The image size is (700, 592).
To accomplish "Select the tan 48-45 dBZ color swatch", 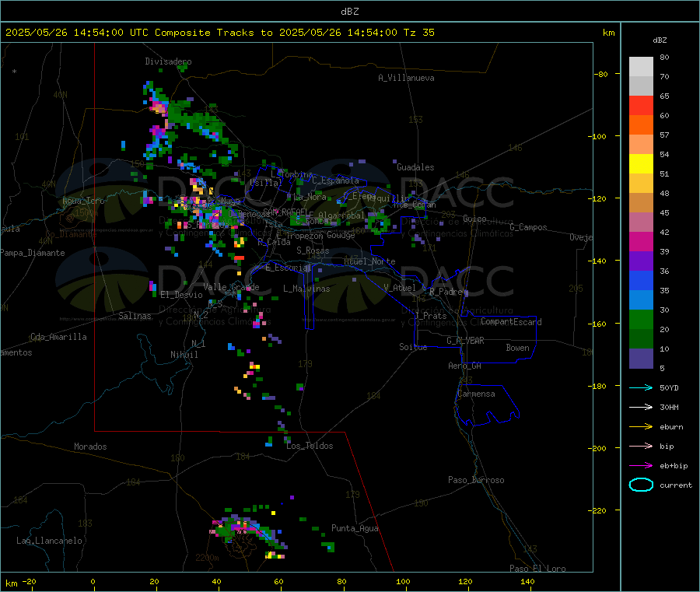I will tap(641, 203).
